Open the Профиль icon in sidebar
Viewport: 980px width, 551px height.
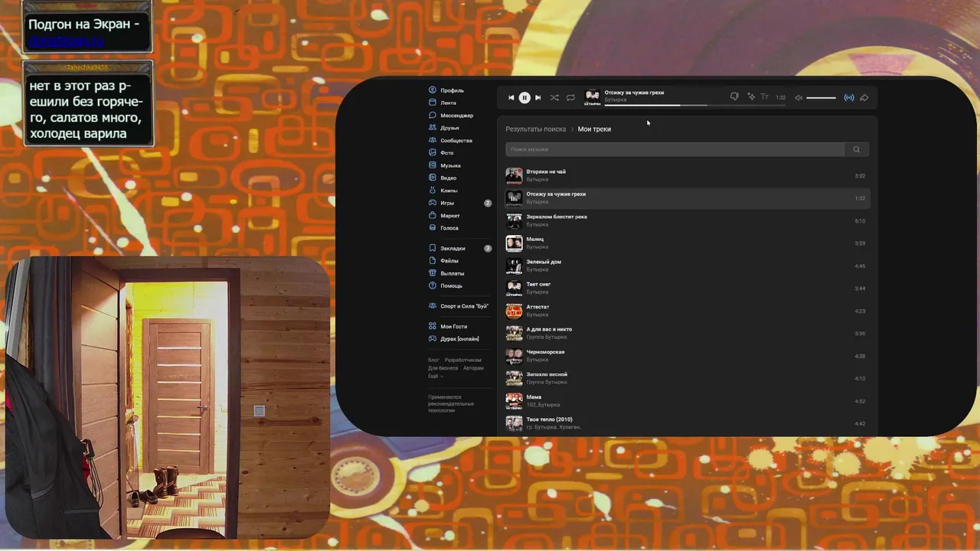tap(433, 90)
